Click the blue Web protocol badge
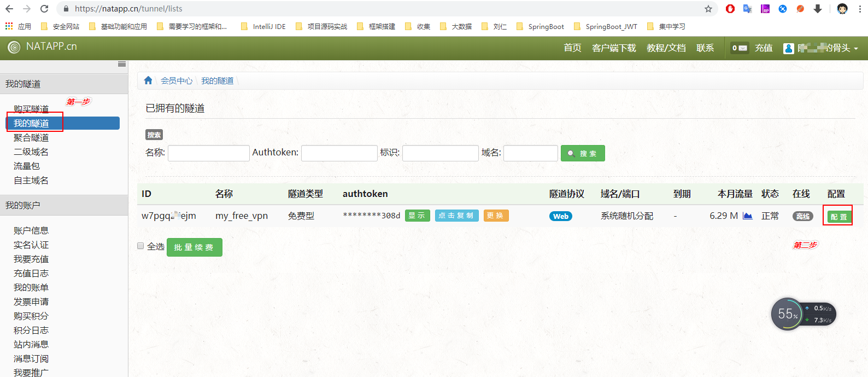Screen dimensions: 868x377 (x=561, y=216)
